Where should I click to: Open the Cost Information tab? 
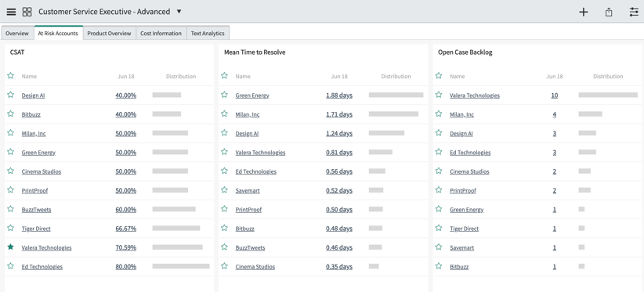point(161,33)
